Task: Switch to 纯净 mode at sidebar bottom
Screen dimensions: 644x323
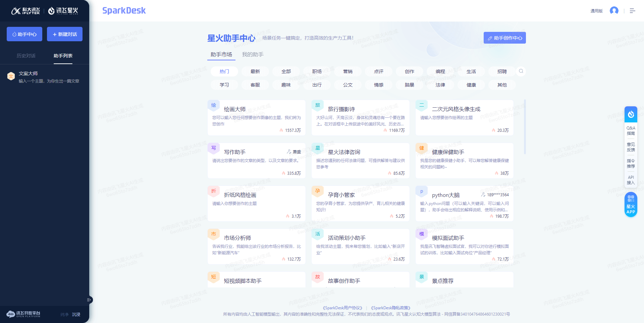Action: pos(64,315)
